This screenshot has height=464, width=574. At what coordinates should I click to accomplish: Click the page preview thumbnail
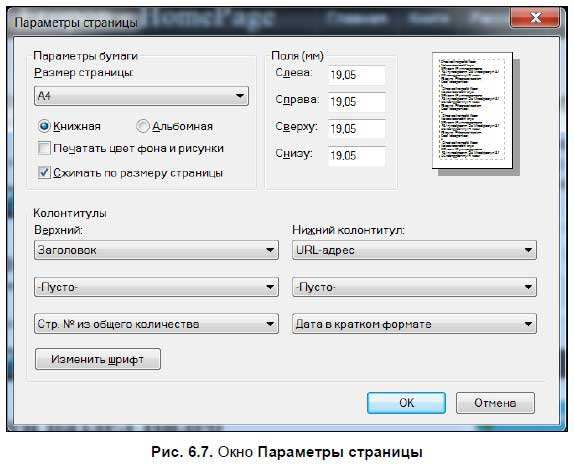pyautogui.click(x=472, y=111)
